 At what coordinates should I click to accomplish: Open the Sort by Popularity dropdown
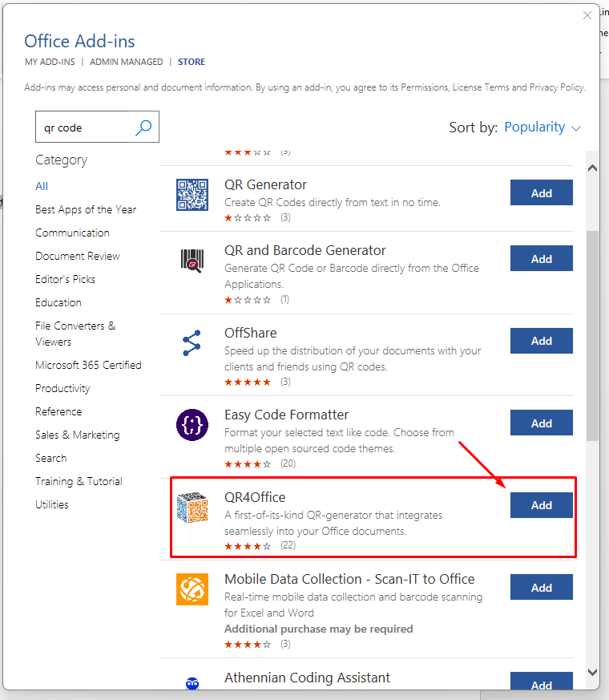(x=542, y=127)
